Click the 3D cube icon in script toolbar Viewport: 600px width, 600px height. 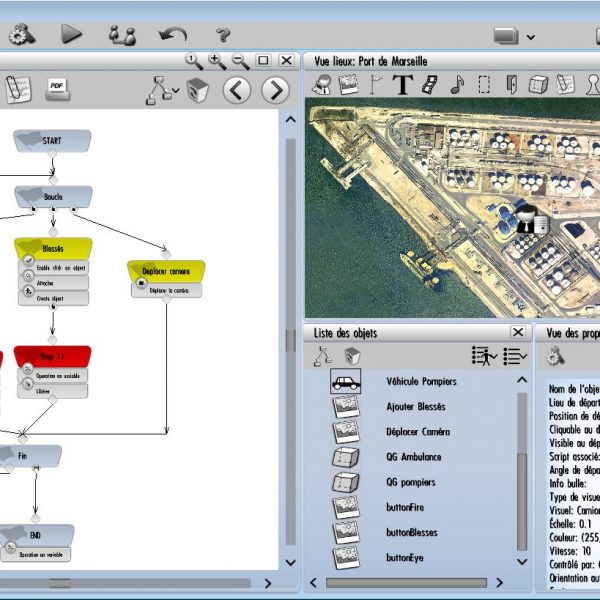coord(197,90)
